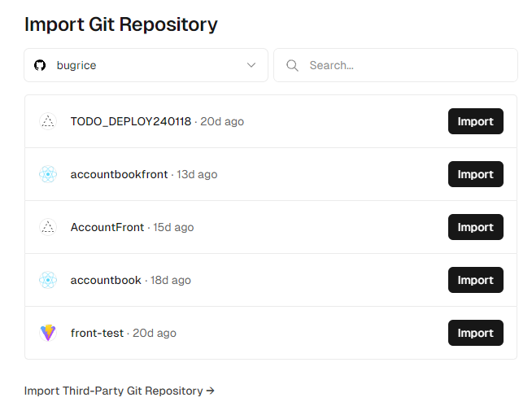
Task: Click the React icon next to accountbook
Action: tap(48, 280)
